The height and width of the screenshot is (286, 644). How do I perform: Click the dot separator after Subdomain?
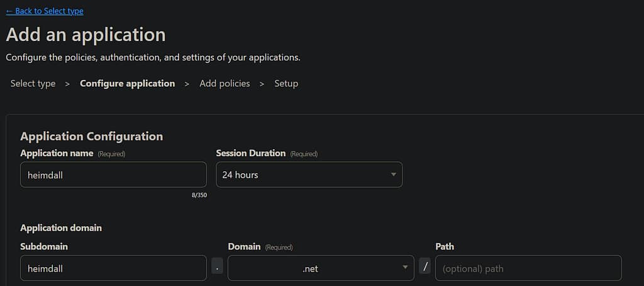(217, 267)
